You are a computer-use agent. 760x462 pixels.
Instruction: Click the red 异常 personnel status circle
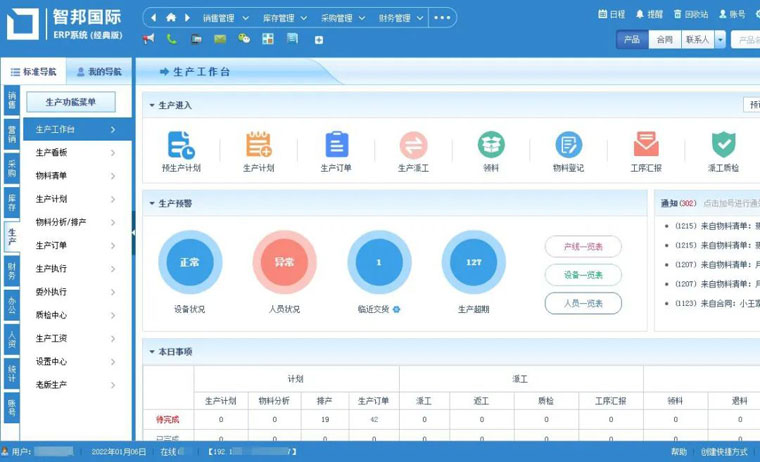[x=284, y=262]
